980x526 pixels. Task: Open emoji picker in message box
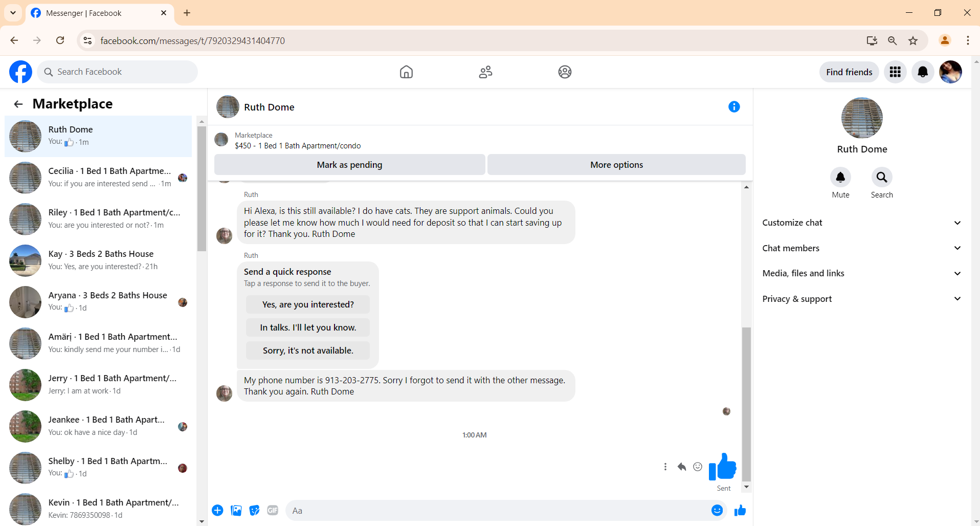tap(717, 510)
